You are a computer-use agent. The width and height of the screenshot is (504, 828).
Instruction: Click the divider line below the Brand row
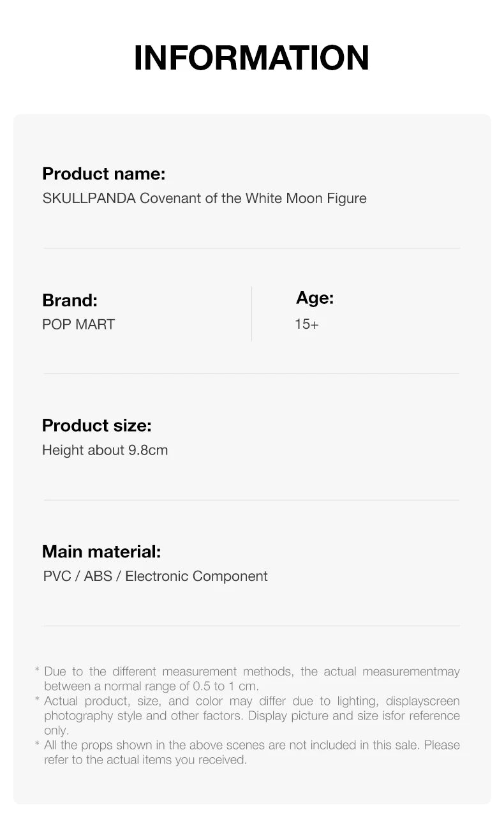point(251,373)
